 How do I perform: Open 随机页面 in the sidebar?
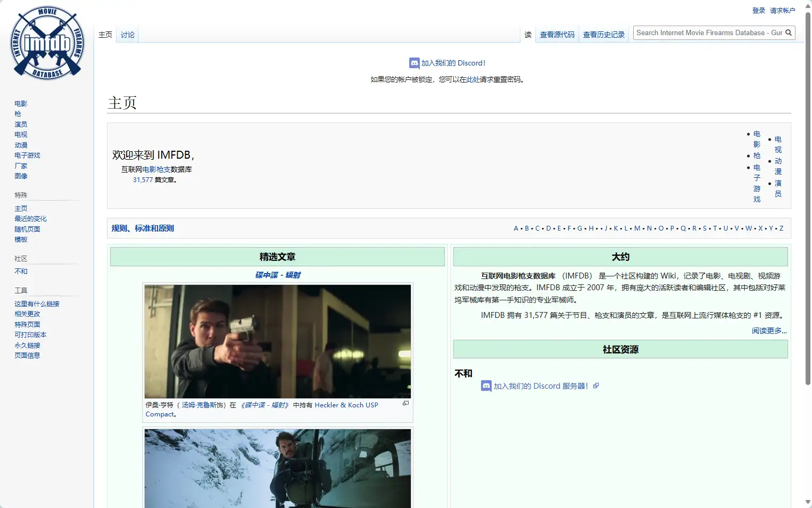(x=27, y=230)
